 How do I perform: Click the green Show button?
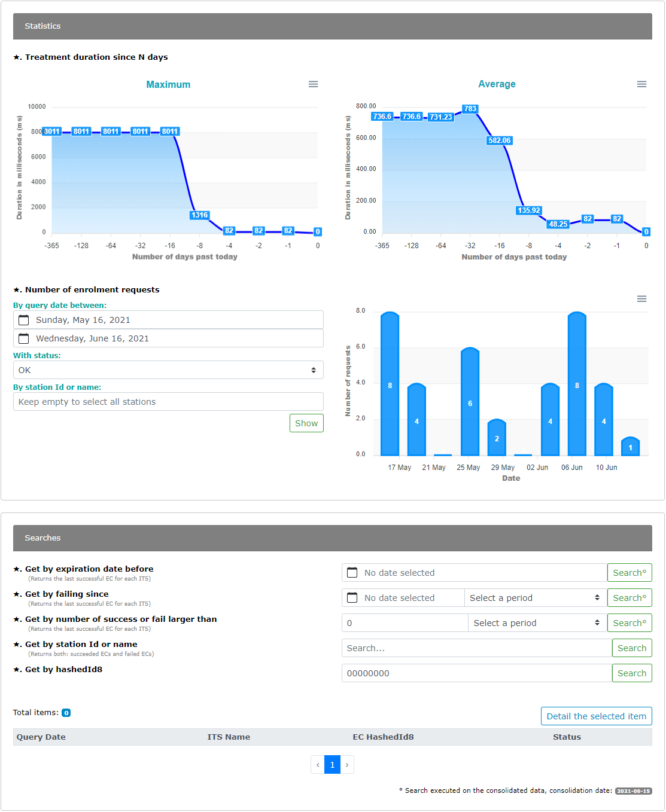(x=306, y=423)
